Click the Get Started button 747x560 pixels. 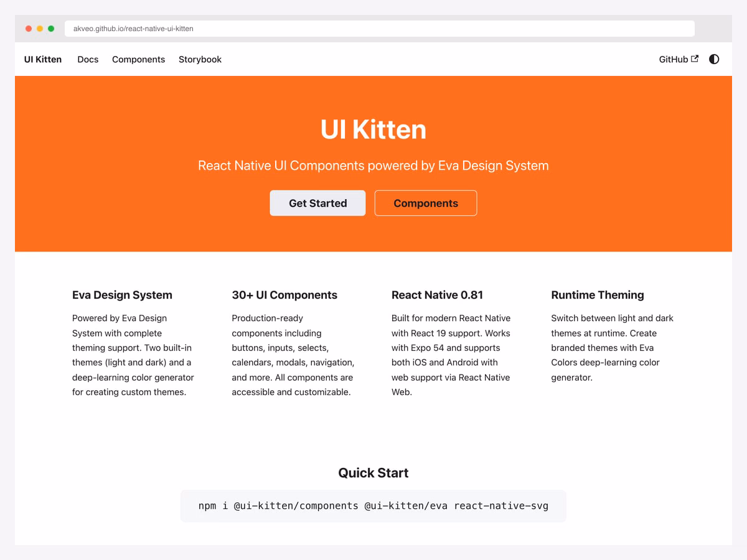317,203
